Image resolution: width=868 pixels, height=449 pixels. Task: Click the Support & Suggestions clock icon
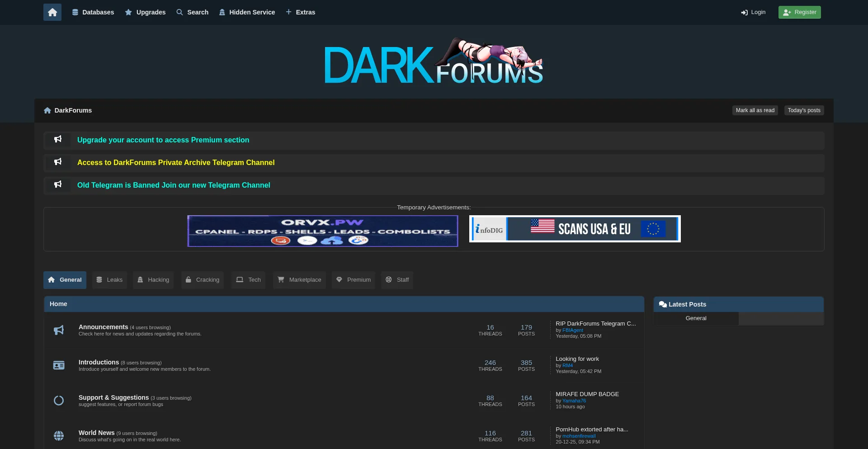pyautogui.click(x=59, y=400)
